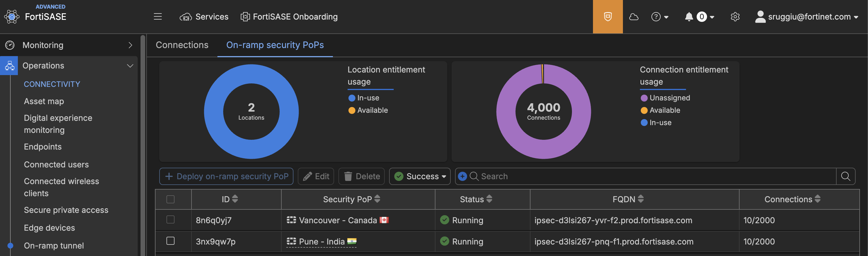
Task: Expand the Monitoring section chevron
Action: point(130,45)
